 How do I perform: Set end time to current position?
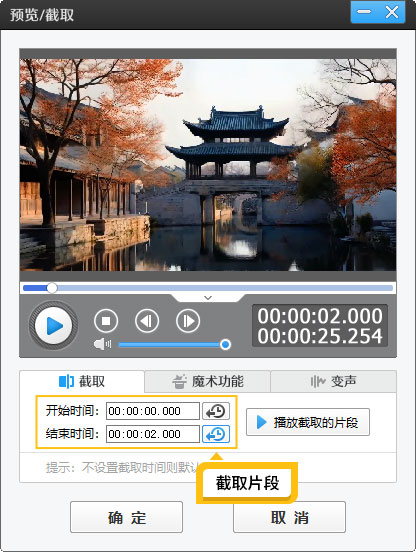point(216,434)
